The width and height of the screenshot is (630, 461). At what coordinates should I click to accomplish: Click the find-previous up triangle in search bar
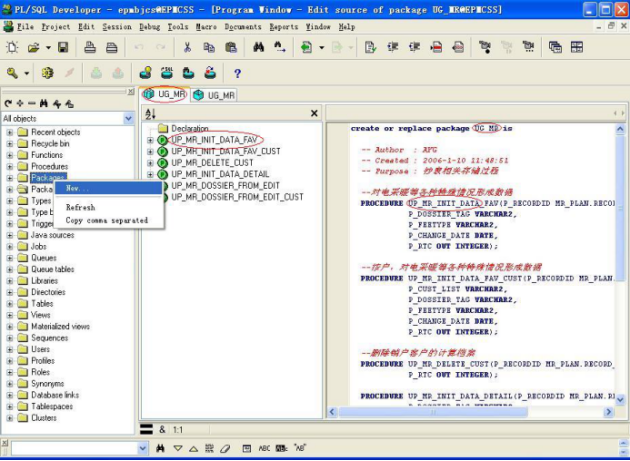(194, 448)
